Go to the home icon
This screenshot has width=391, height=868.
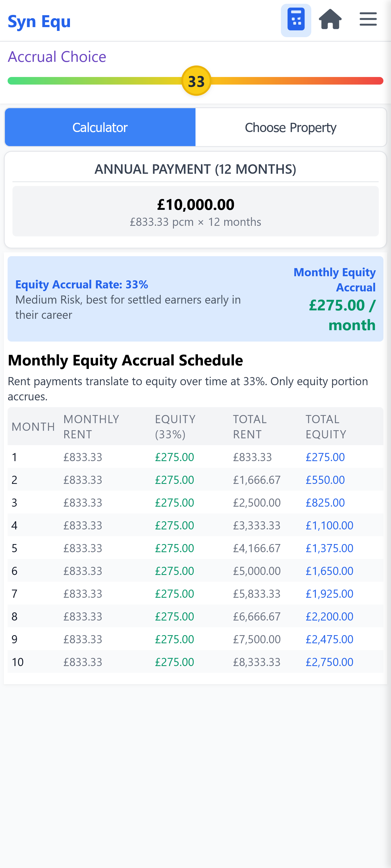tap(330, 20)
